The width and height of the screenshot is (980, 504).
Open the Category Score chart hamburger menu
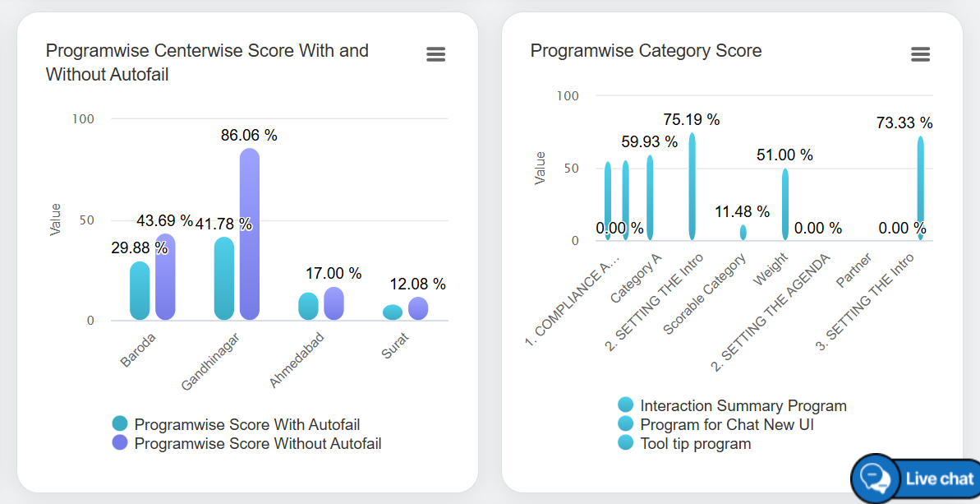[920, 54]
